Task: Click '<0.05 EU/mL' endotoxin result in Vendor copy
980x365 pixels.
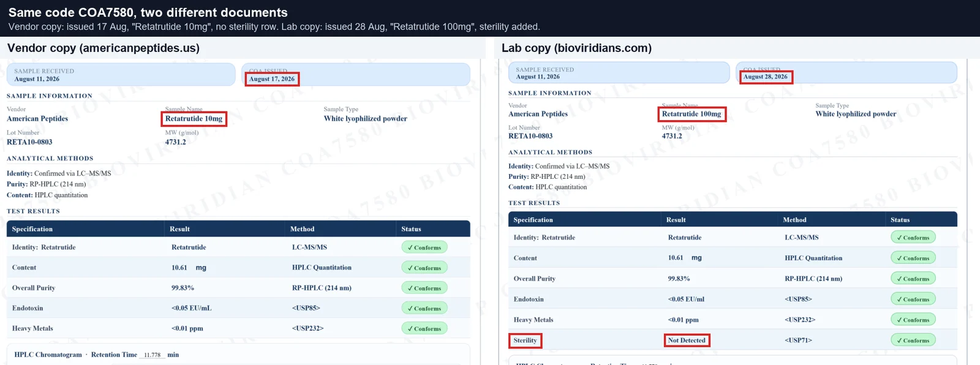Action: pos(191,308)
